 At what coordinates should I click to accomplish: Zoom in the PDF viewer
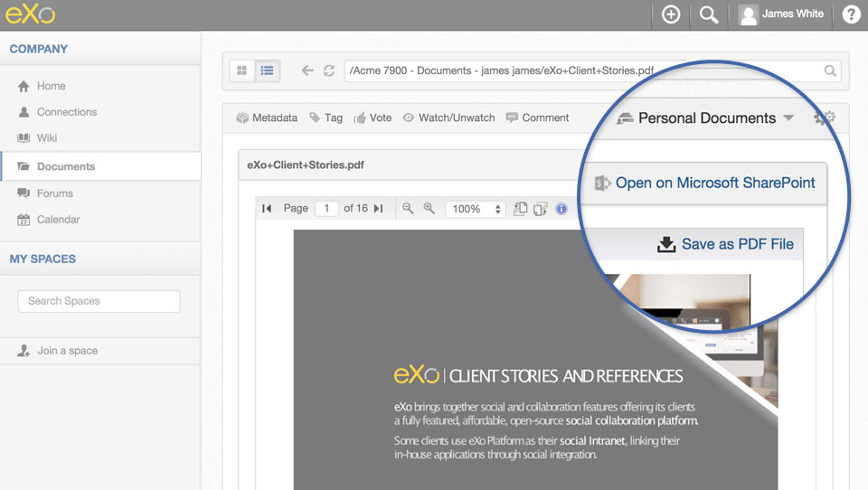[429, 208]
